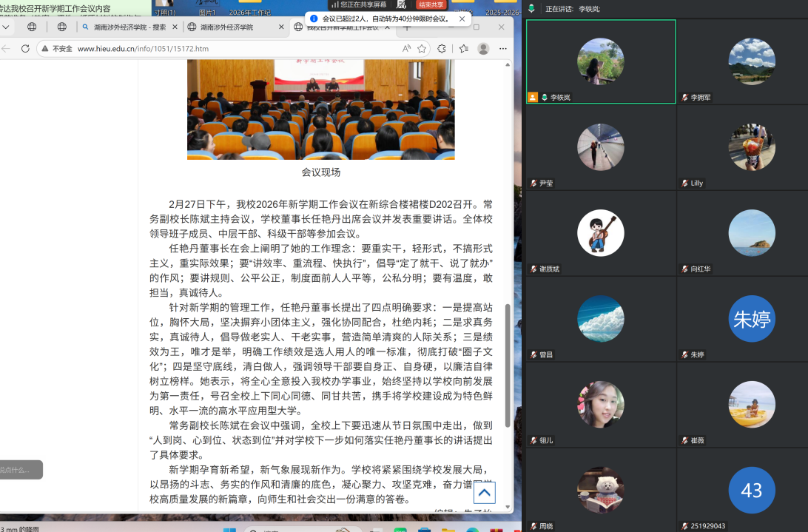Screen dimensions: 808x532
Task: Click the browser refresh button
Action: 25,49
